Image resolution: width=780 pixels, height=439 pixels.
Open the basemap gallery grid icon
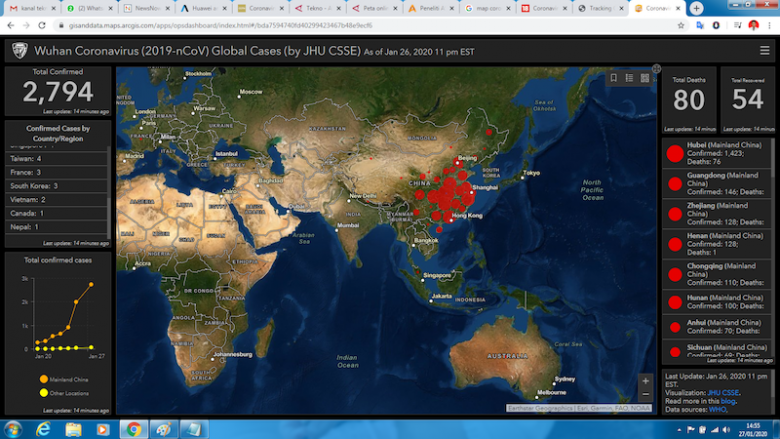[645, 77]
